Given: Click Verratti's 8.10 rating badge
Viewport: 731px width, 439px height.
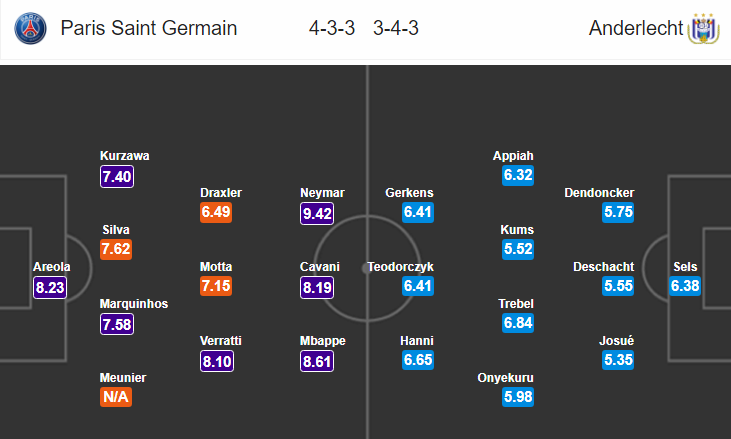Looking at the screenshot, I should (x=217, y=361).
